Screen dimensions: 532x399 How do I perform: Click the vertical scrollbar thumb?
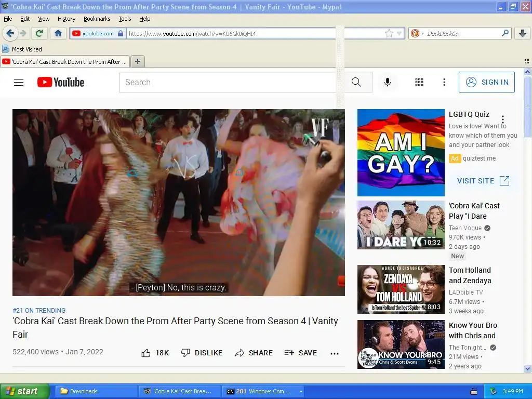tap(527, 107)
